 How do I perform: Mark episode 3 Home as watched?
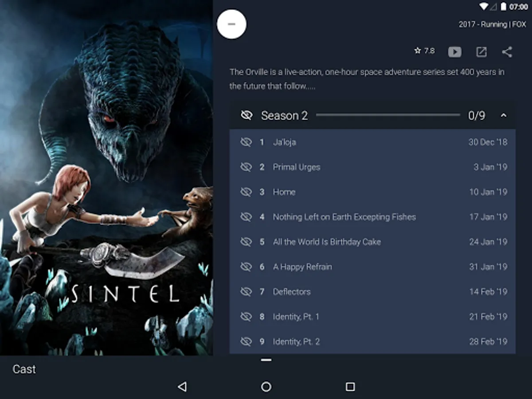tap(246, 192)
